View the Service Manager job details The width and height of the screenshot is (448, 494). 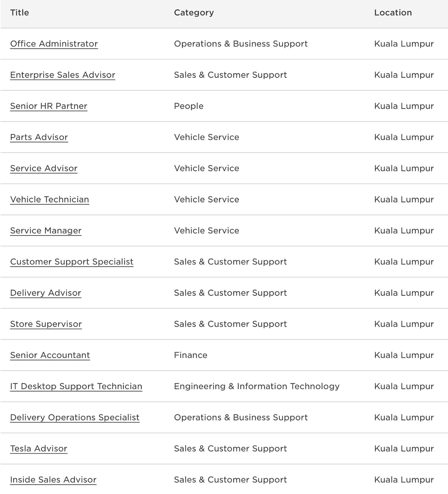(46, 230)
